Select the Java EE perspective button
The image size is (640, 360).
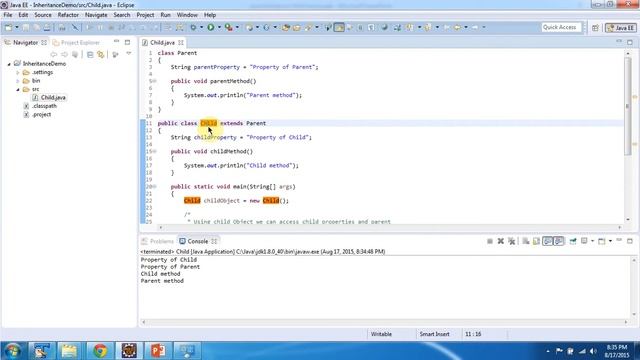point(621,28)
